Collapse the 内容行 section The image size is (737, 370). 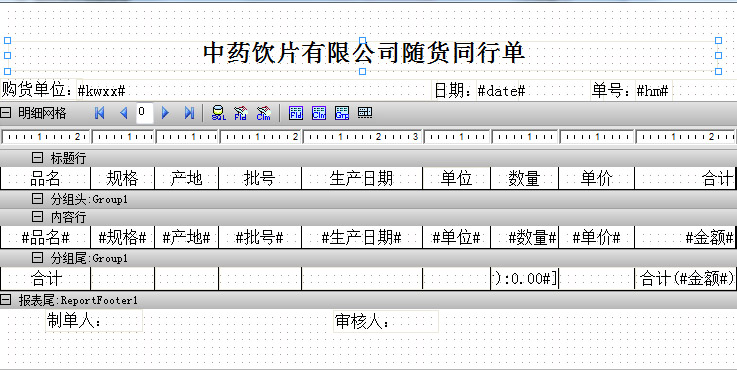tap(37, 217)
